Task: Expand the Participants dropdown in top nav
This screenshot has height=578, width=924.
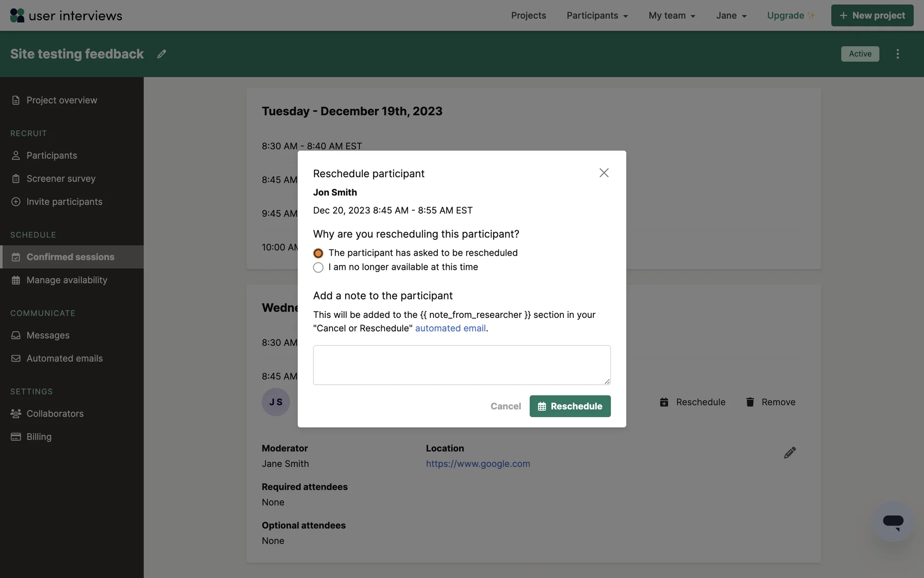Action: click(597, 15)
